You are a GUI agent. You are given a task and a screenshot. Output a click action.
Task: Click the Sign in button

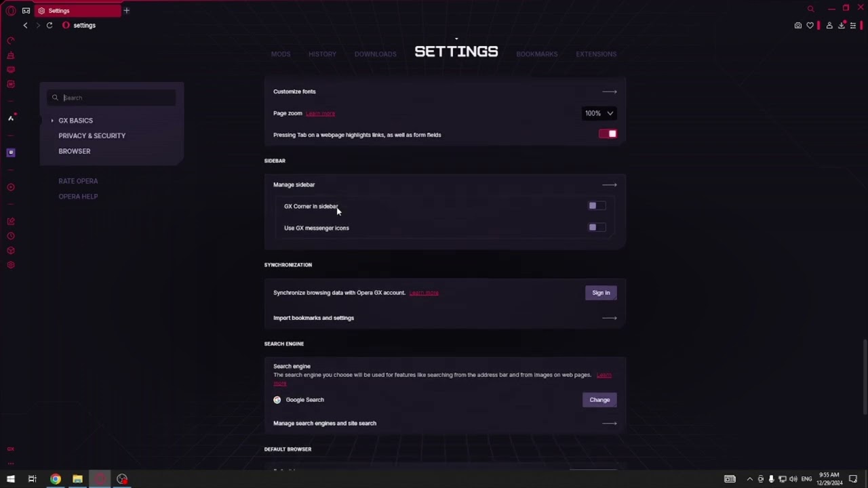click(x=601, y=293)
